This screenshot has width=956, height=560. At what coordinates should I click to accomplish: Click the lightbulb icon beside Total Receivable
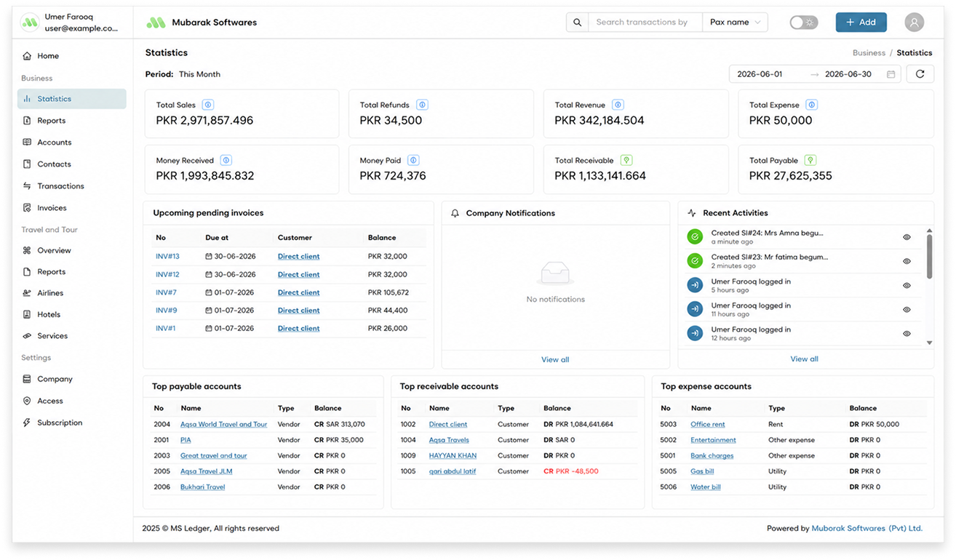[x=626, y=160]
